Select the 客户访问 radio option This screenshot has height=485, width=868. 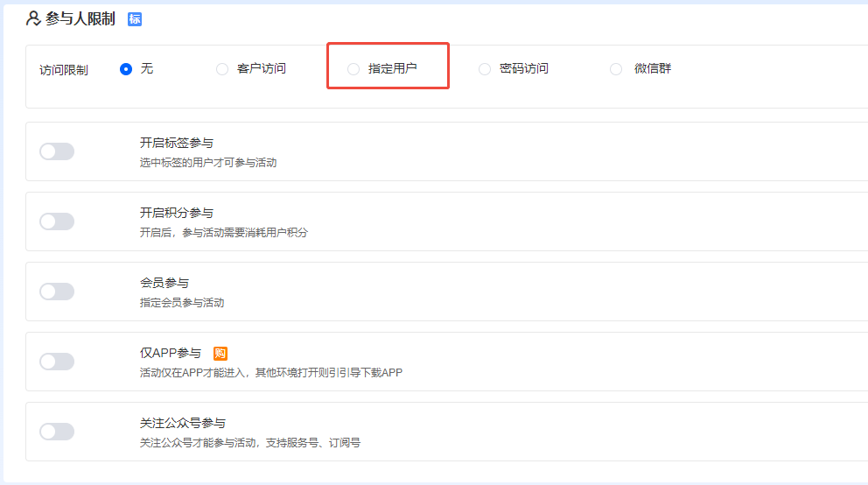(x=222, y=69)
